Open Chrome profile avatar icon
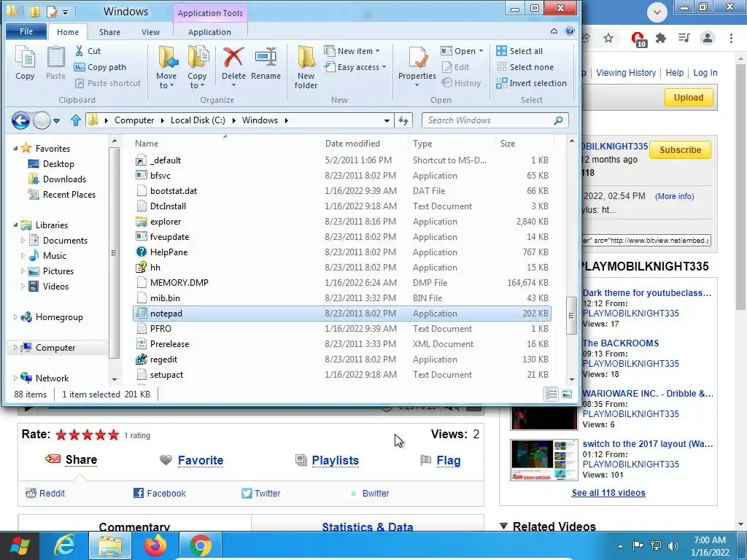 click(x=708, y=38)
